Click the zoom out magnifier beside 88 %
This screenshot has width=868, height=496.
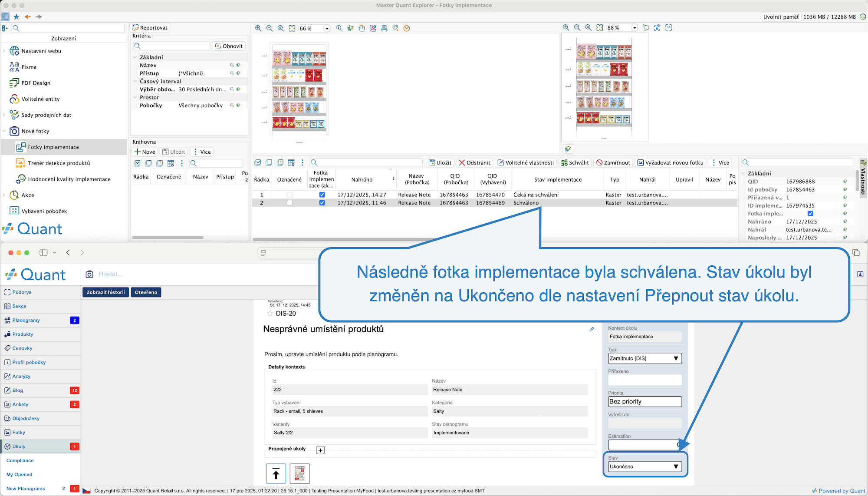tap(577, 27)
